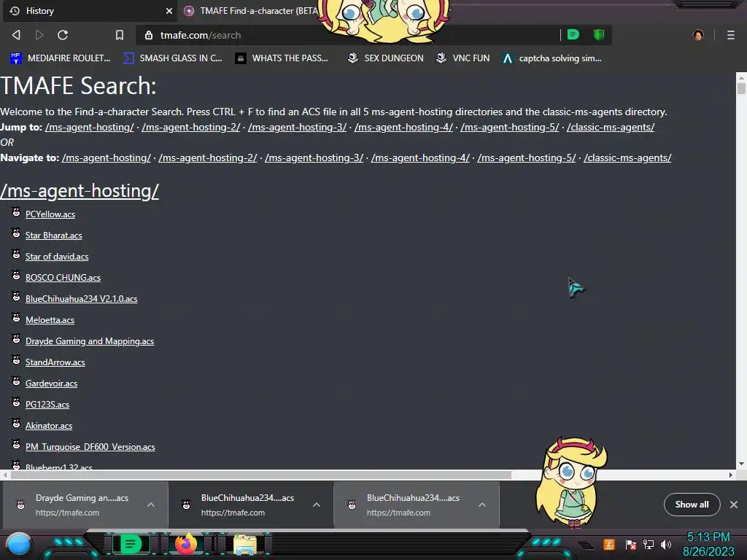Click Show all downloads

(692, 505)
